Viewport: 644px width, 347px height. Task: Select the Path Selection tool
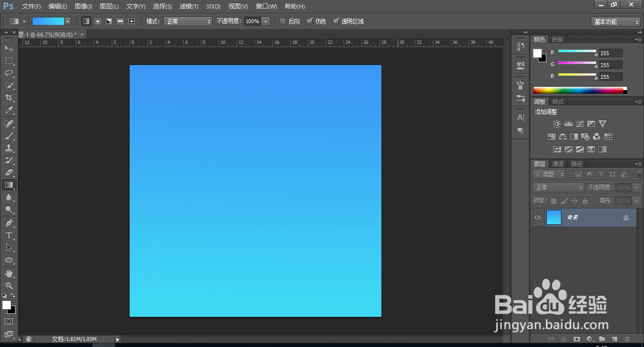9,248
